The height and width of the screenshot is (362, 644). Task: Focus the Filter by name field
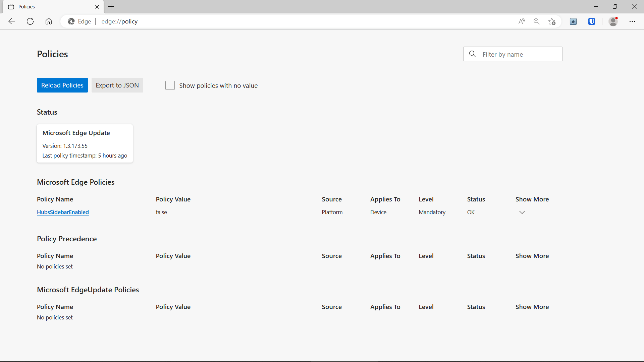[513, 54]
